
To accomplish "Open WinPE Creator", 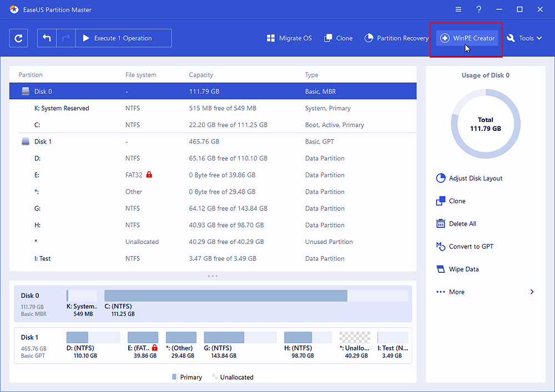I will [467, 38].
